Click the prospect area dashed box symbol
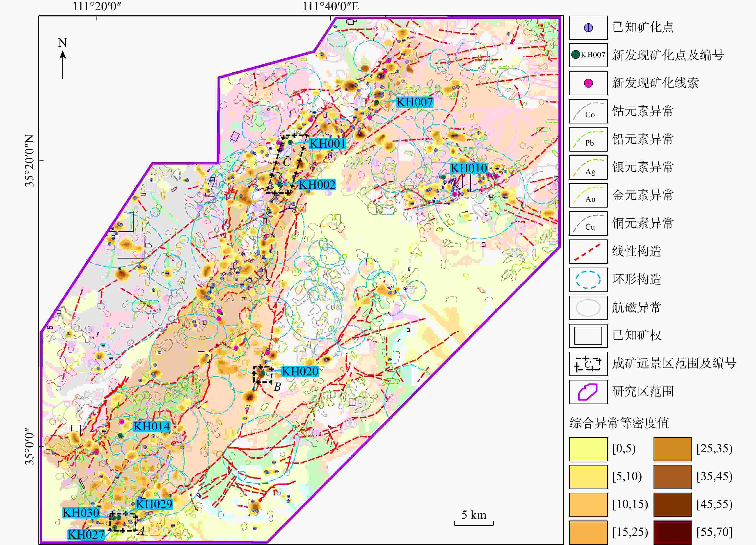Viewport: 756px width, 545px height. point(588,364)
